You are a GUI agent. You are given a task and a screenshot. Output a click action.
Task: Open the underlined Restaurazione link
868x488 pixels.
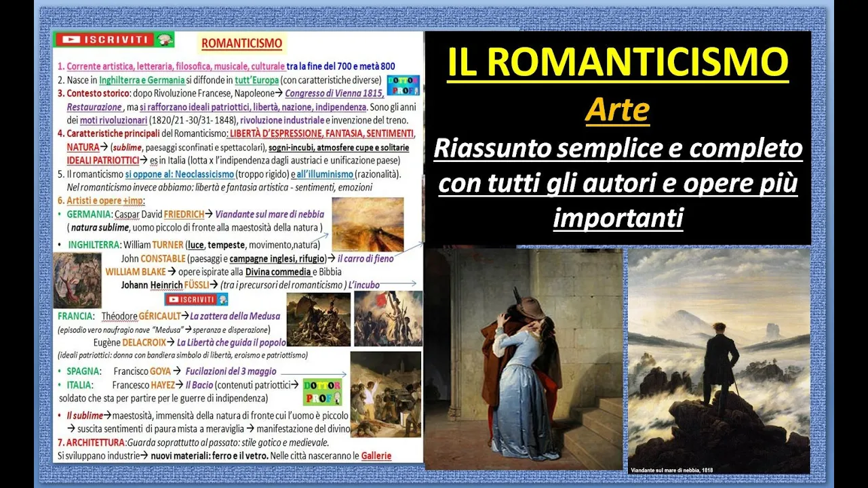click(x=94, y=107)
